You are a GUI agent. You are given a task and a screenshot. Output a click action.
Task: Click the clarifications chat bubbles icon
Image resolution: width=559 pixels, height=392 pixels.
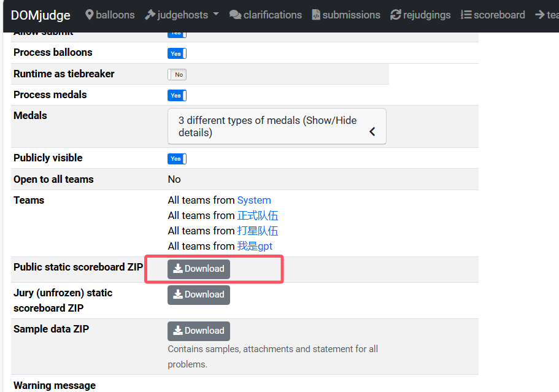pyautogui.click(x=235, y=15)
